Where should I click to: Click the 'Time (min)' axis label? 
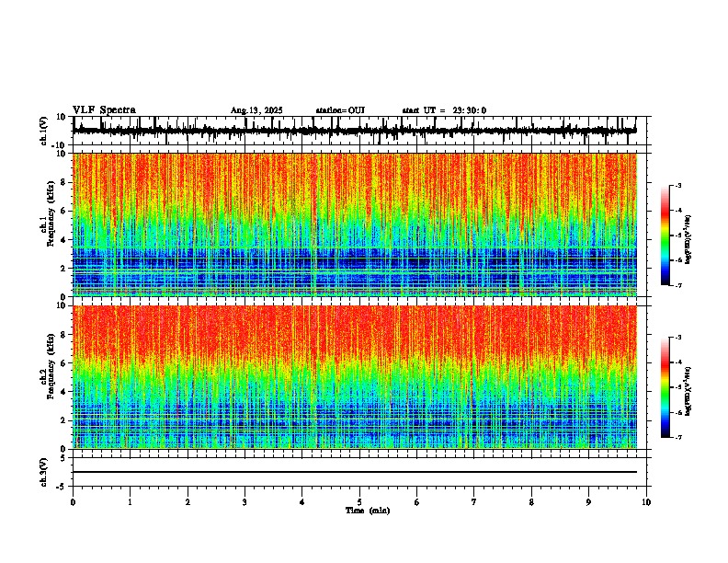tap(368, 511)
